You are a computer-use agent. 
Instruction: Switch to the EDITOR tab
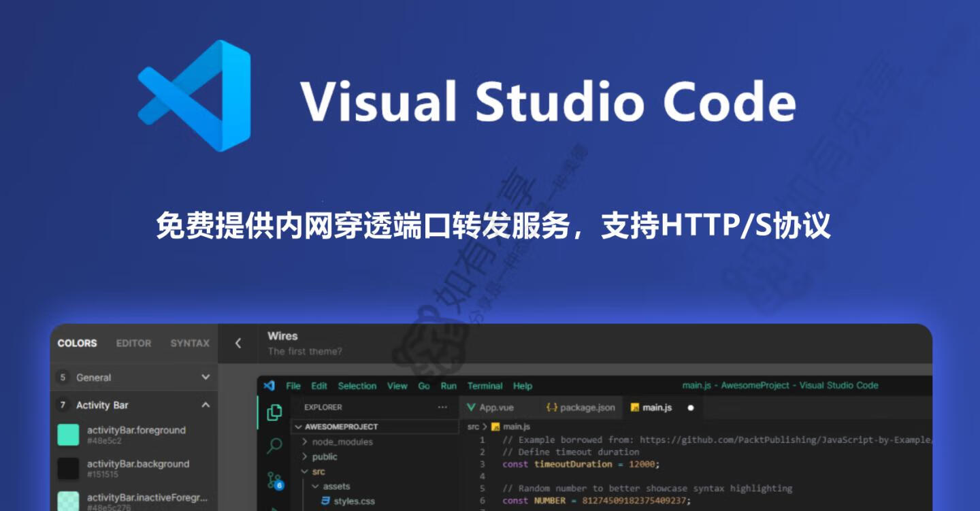coord(133,343)
